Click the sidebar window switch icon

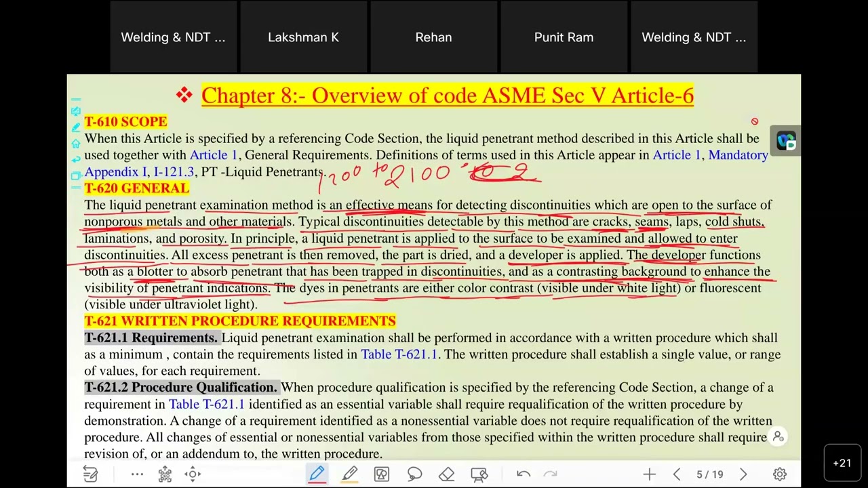click(76, 176)
